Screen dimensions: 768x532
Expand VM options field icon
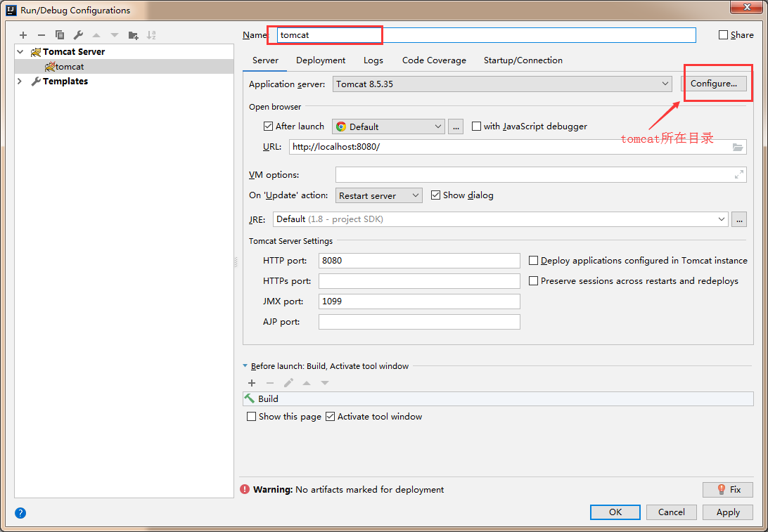click(739, 174)
